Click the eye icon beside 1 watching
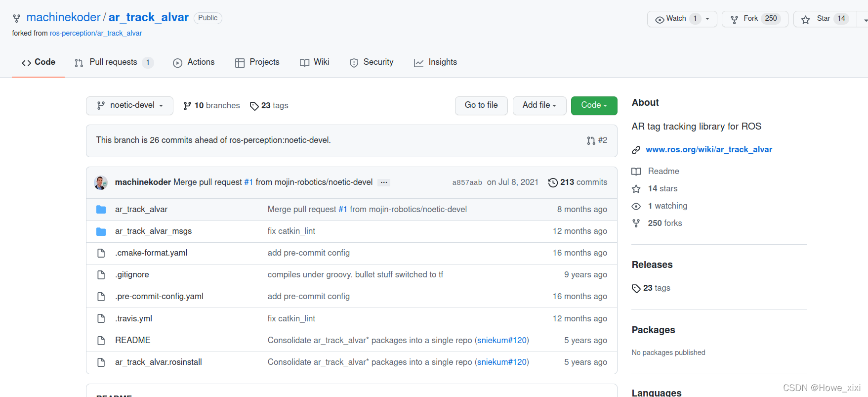This screenshot has width=868, height=397. pos(636,206)
